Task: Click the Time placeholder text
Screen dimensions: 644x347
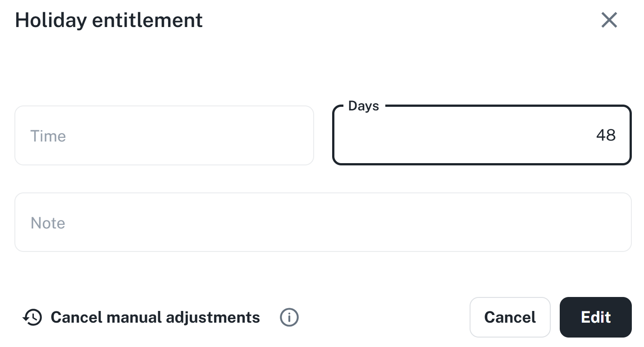Action: coord(48,136)
